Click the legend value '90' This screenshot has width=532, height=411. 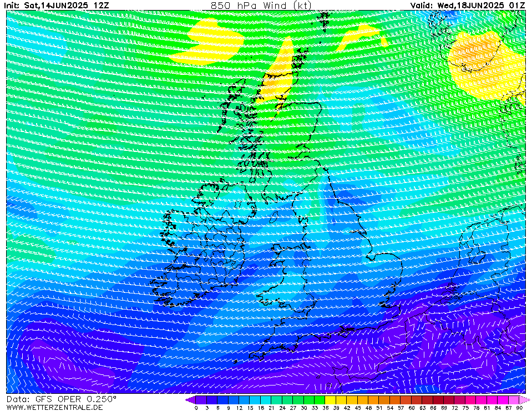coord(519,408)
